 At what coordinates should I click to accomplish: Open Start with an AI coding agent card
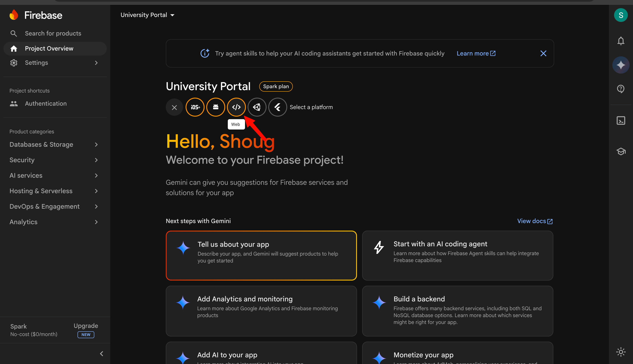(x=457, y=256)
